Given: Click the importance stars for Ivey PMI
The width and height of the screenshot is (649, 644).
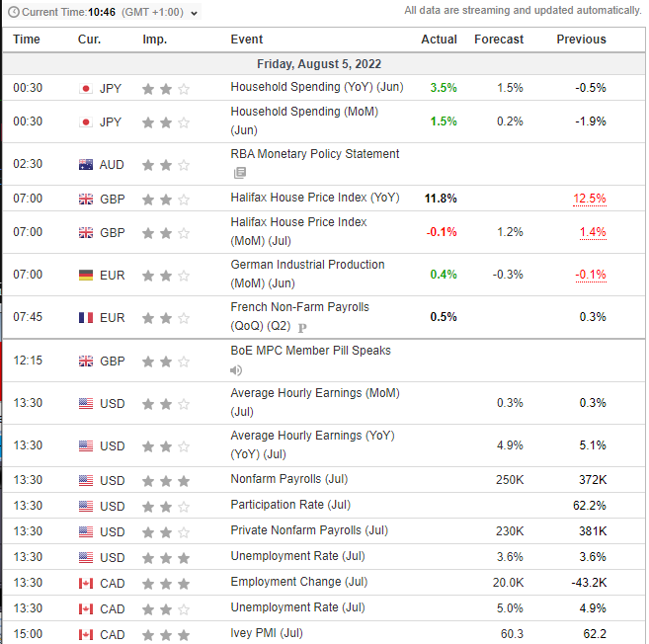Looking at the screenshot, I should click(x=165, y=633).
